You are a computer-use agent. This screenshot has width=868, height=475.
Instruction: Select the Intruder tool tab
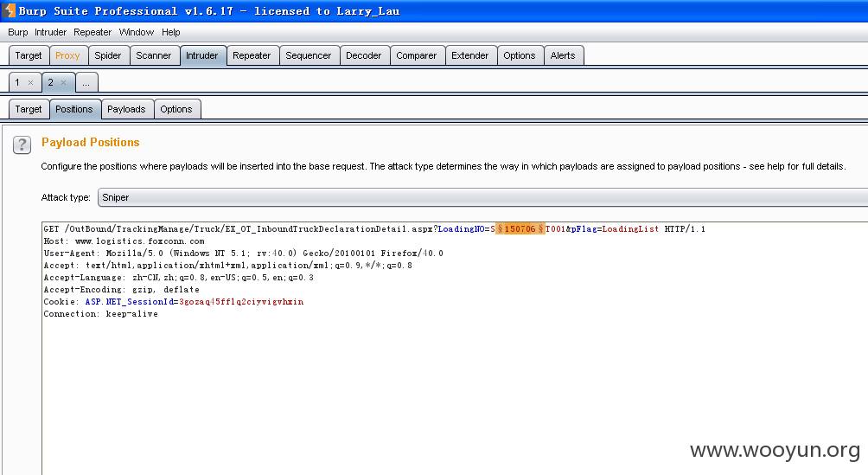click(202, 55)
